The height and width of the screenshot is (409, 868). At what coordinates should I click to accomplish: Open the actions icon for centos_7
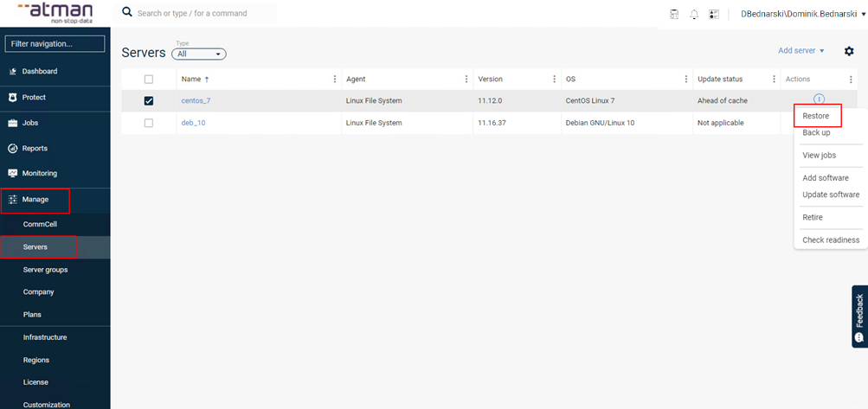pos(820,99)
